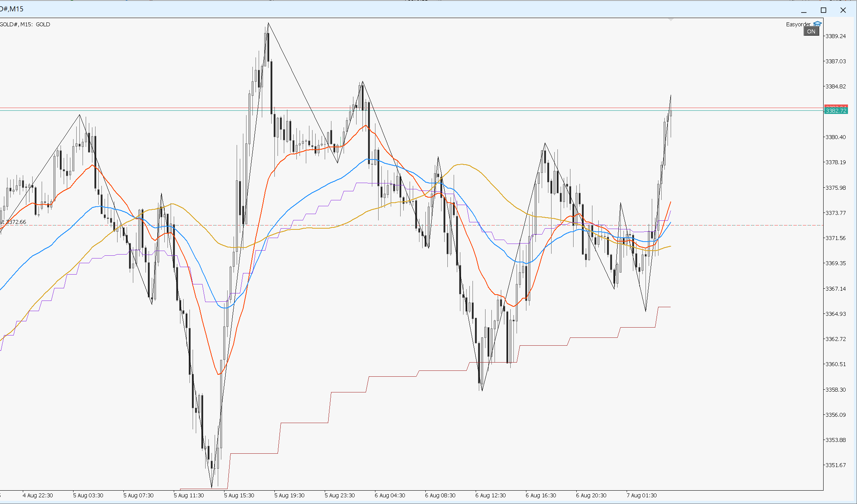The width and height of the screenshot is (857, 504).
Task: Click the green 3382.72 bid price label
Action: (836, 111)
